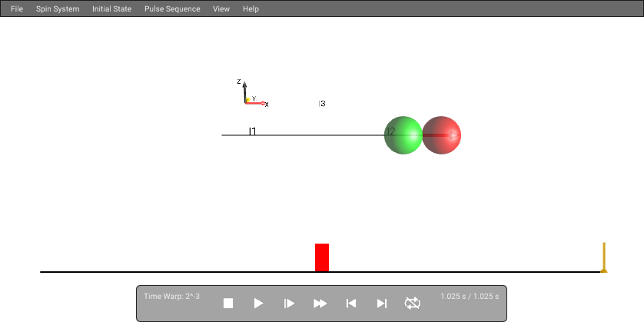Open the Pulse Sequence menu

(172, 8)
